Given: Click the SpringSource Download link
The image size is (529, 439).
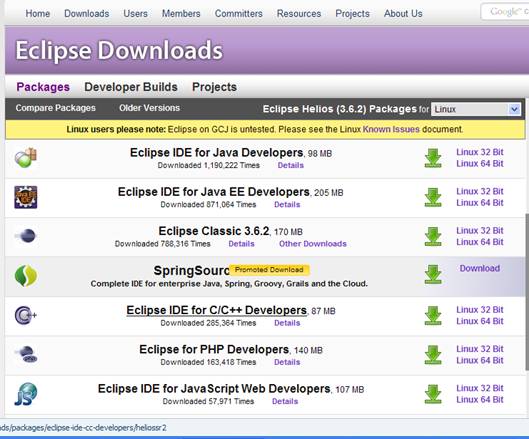Looking at the screenshot, I should point(480,268).
